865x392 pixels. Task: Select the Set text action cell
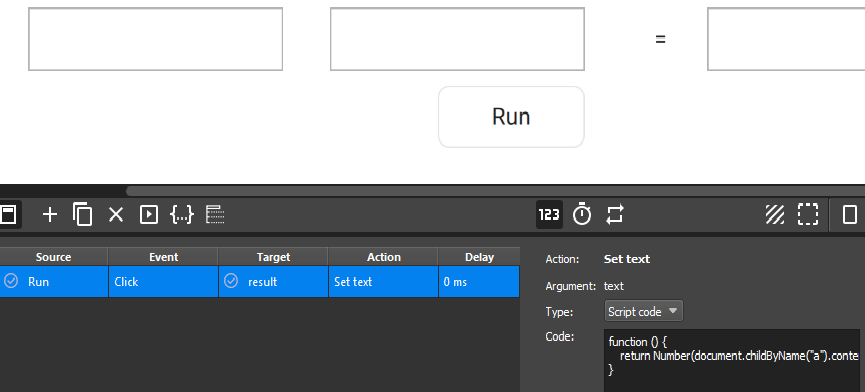(383, 282)
